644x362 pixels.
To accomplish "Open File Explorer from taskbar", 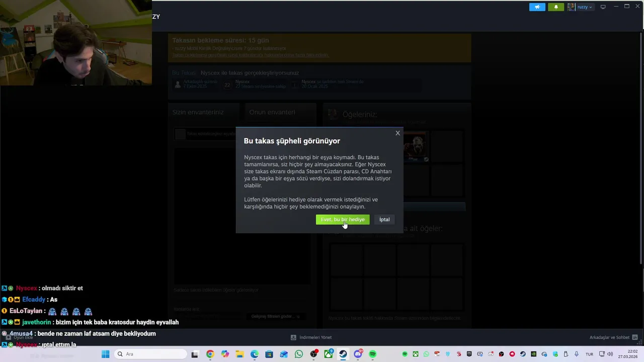I will pos(239,354).
